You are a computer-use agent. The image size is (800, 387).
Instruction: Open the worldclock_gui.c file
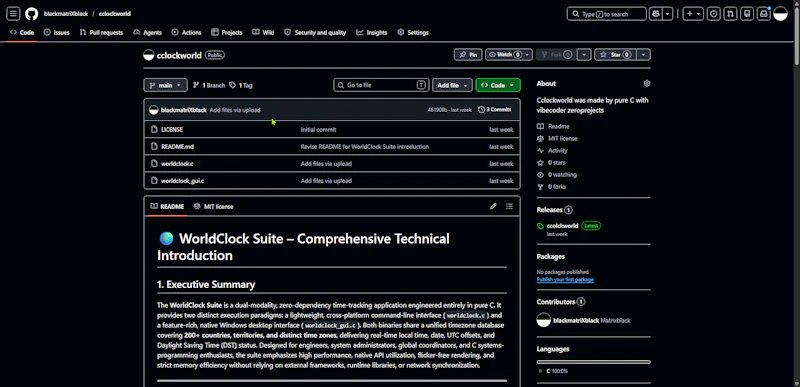[183, 180]
